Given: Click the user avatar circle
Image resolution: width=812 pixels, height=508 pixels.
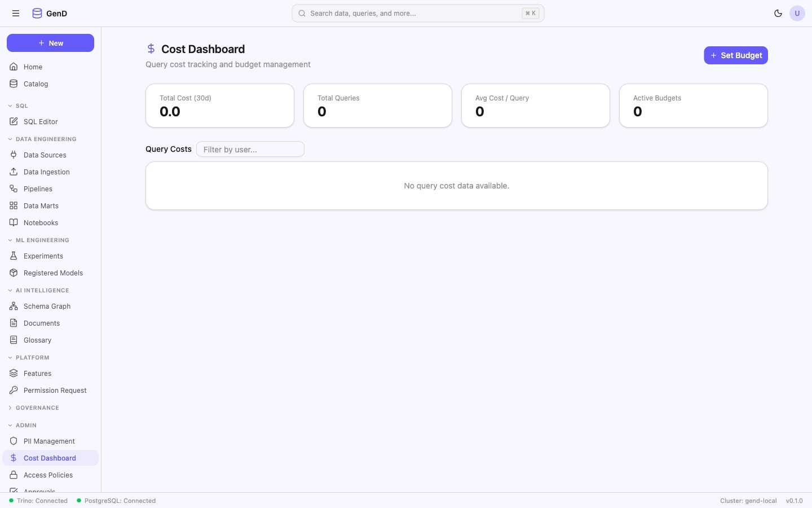Looking at the screenshot, I should [x=797, y=13].
